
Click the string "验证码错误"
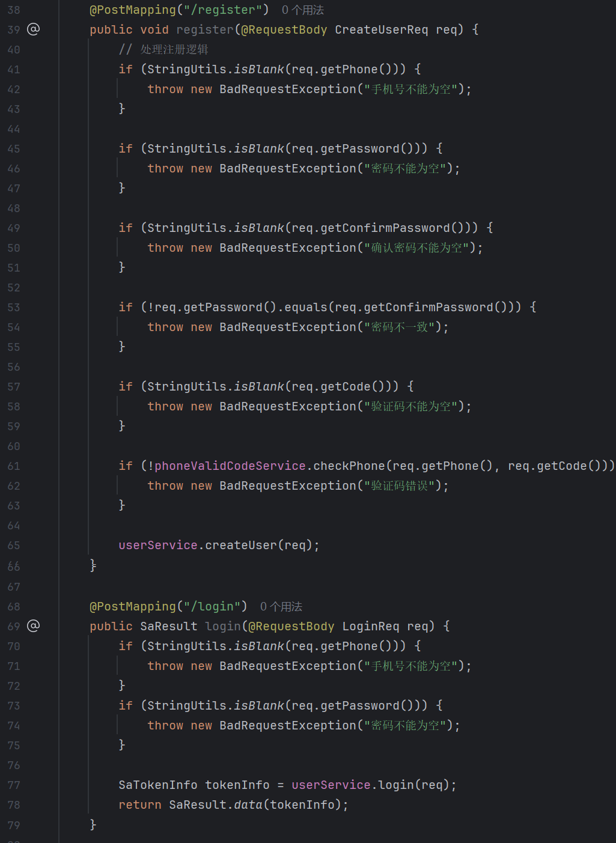(x=399, y=485)
